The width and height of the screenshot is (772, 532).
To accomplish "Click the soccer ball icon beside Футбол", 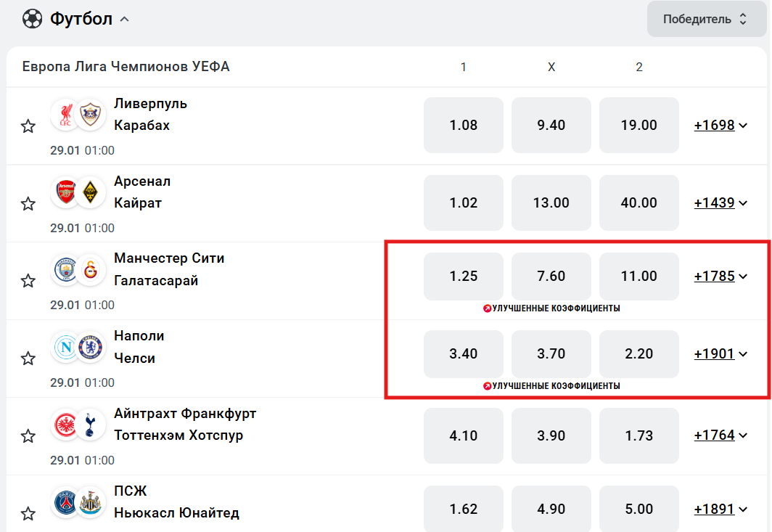I will click(x=33, y=19).
